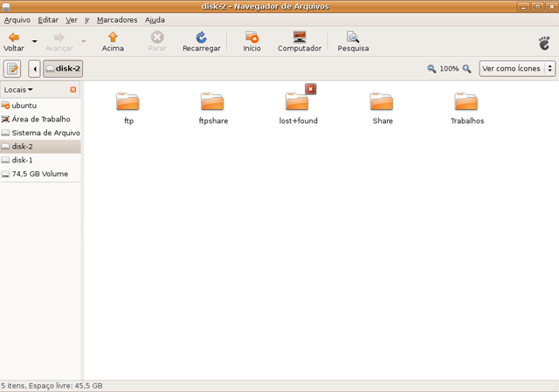The image size is (559, 392).
Task: Select Área de Trabalho in sidebar
Action: 40,119
